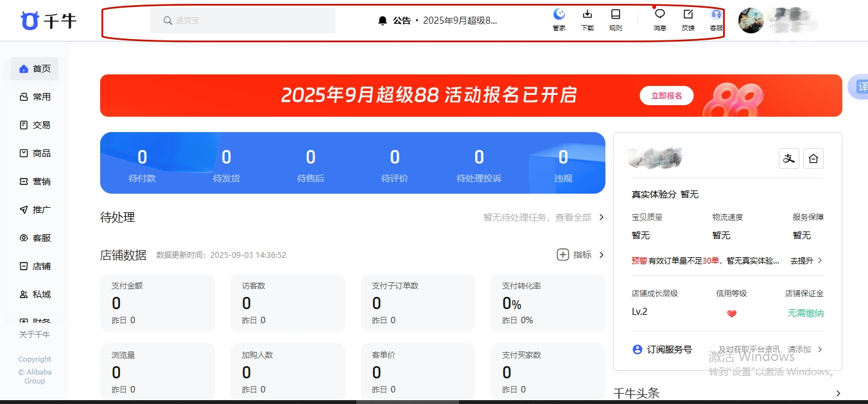
Task: Expand arrow beside 千牛头条
Action: click(838, 393)
